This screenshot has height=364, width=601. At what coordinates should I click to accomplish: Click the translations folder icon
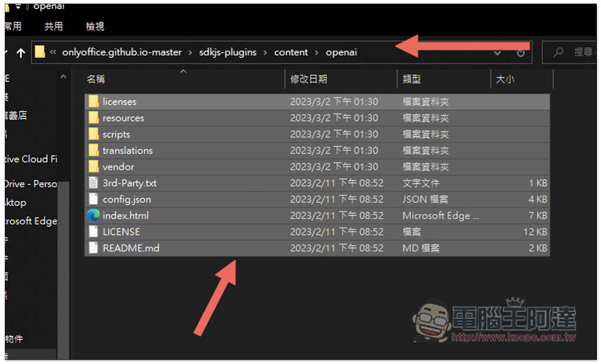tap(94, 151)
